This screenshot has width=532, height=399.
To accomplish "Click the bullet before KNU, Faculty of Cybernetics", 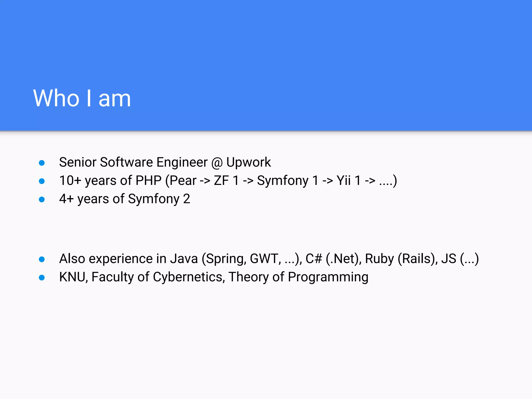I will click(42, 278).
